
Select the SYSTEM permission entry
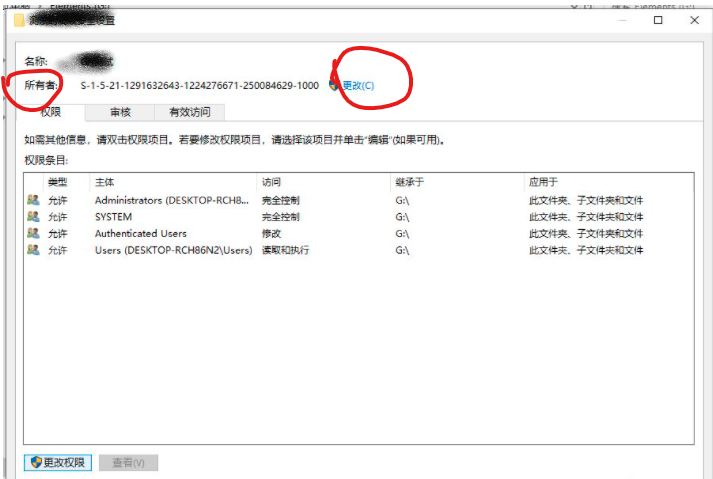tap(359, 217)
